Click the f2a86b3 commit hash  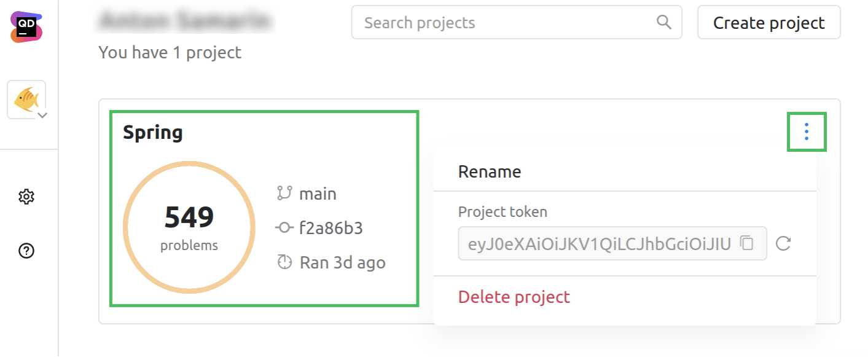(x=331, y=229)
